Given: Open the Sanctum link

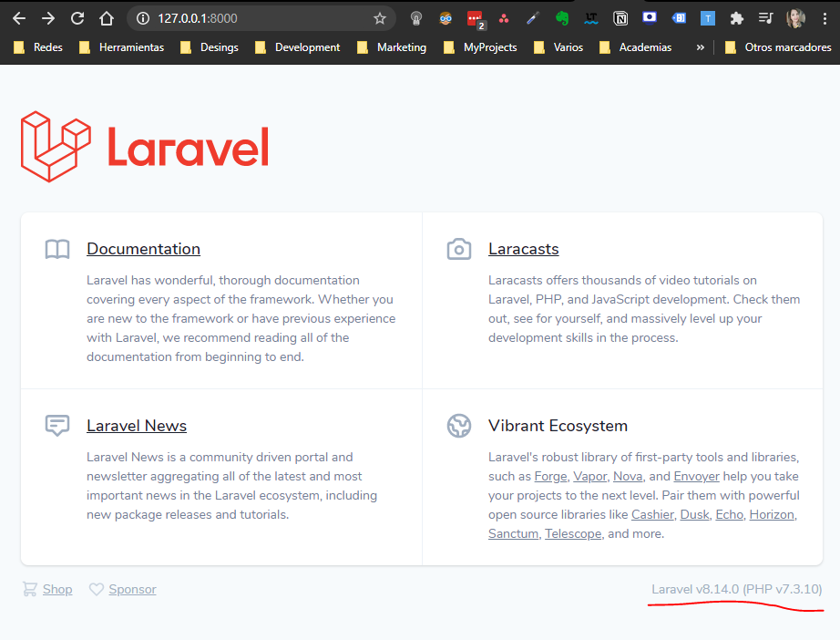Looking at the screenshot, I should point(513,534).
